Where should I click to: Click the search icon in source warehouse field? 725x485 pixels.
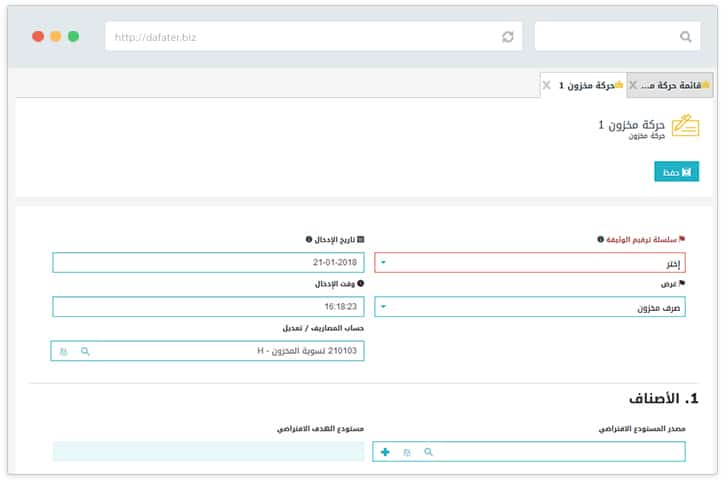tap(429, 453)
